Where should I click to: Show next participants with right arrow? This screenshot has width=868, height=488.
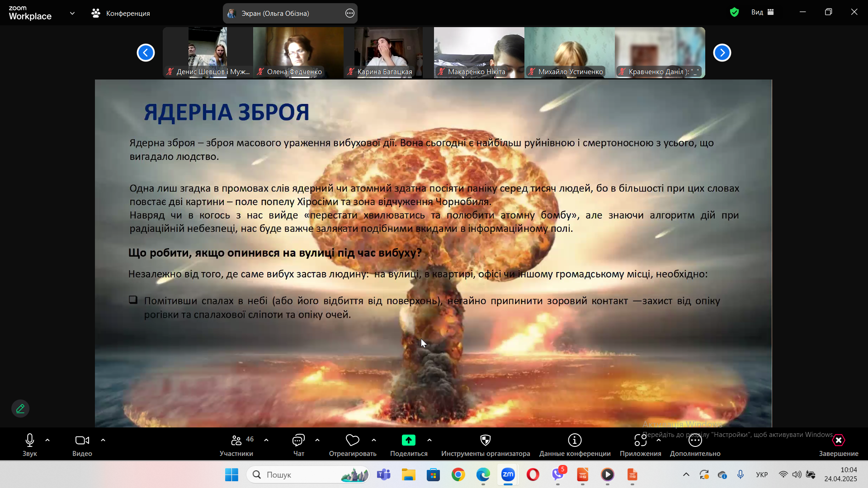tap(722, 53)
